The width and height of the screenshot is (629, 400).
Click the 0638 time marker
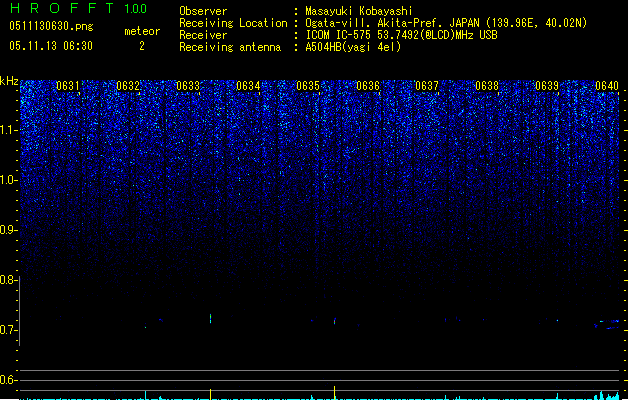487,86
